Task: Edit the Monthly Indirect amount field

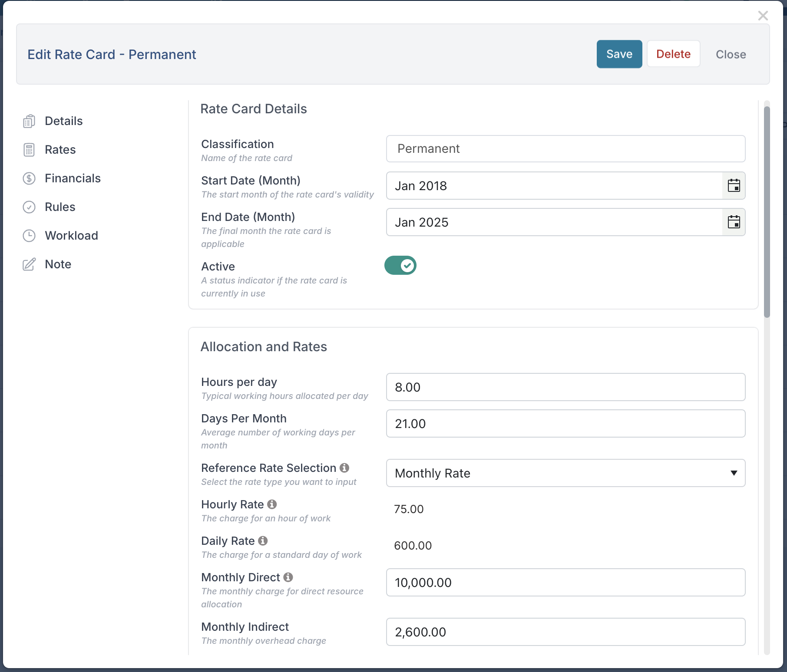Action: pos(566,632)
